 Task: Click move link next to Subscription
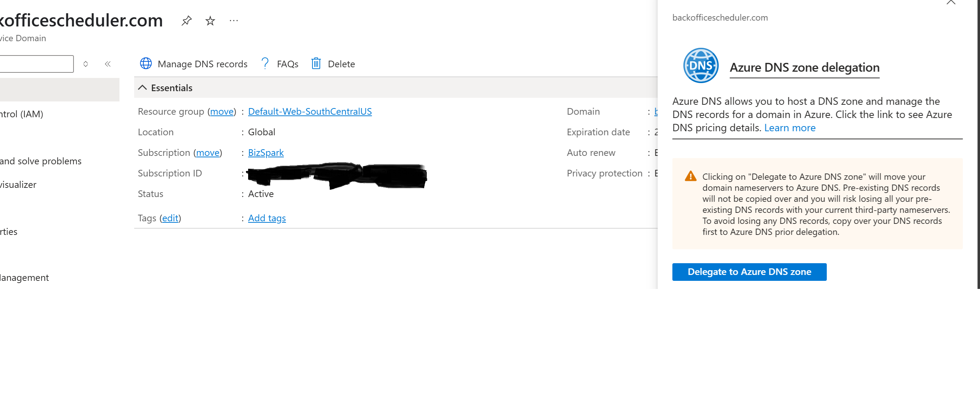coord(208,153)
